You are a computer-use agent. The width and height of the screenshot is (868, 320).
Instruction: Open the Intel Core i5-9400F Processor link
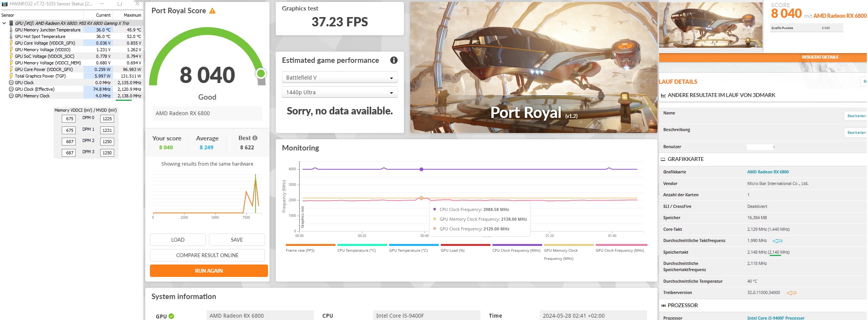point(776,318)
